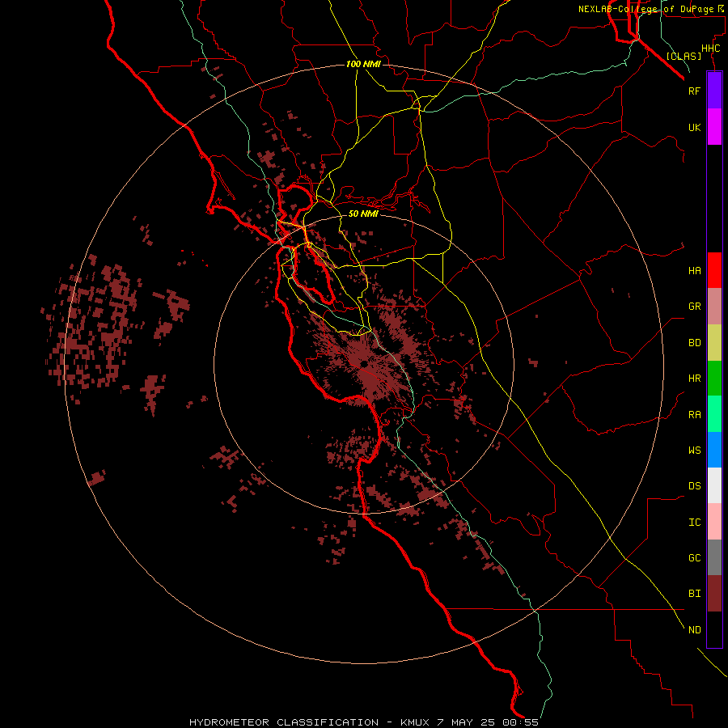Click the GR legend label

(x=694, y=307)
